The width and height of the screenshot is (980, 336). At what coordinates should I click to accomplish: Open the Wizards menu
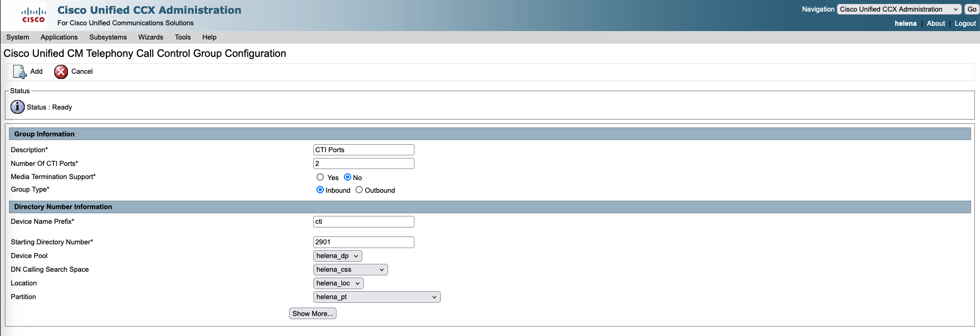coord(151,37)
